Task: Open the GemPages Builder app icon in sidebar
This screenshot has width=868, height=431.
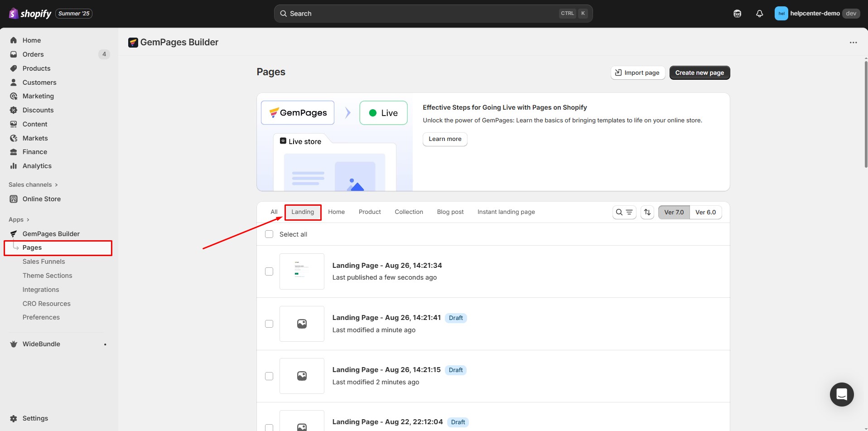Action: click(14, 233)
